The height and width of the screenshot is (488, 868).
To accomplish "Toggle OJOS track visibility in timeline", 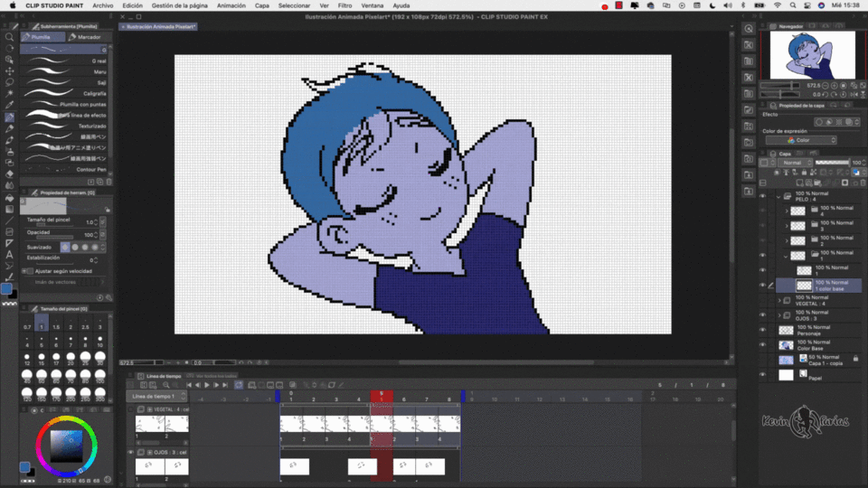I will click(131, 453).
